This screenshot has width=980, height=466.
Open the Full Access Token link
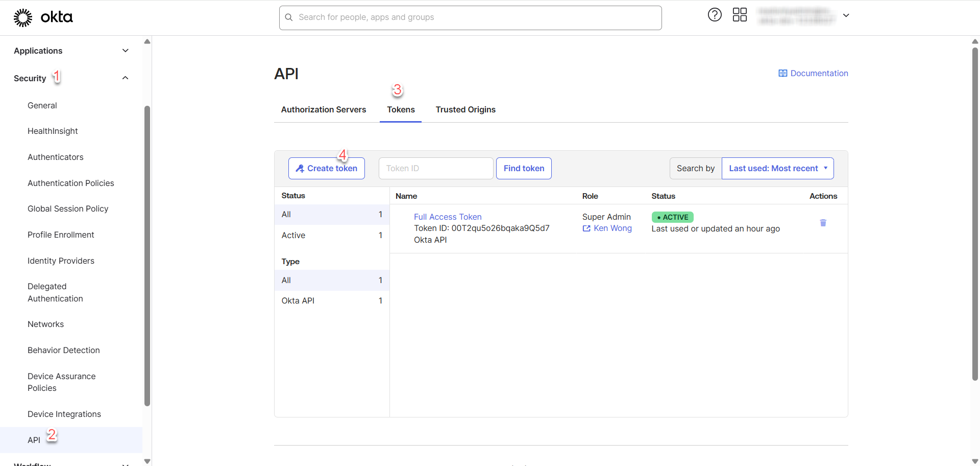[448, 217]
